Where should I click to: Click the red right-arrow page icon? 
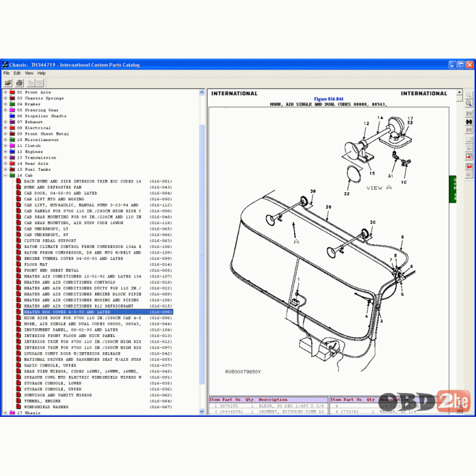pos(469,157)
